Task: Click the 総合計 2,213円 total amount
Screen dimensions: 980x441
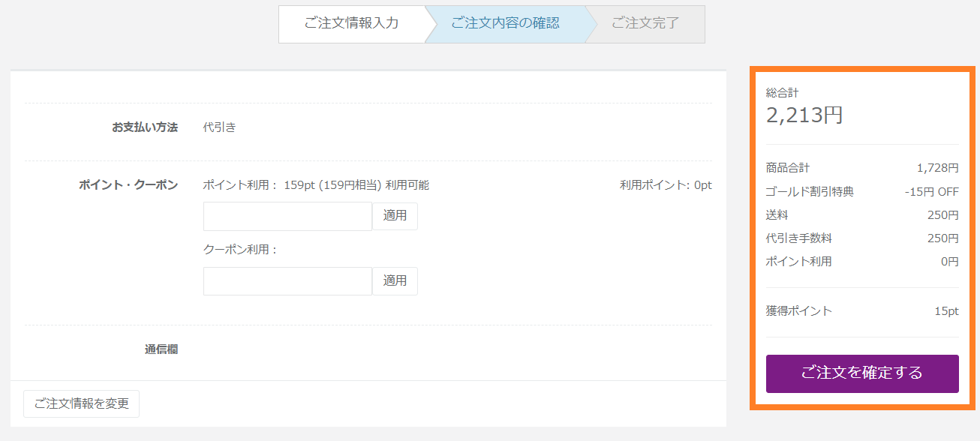Action: [x=804, y=115]
